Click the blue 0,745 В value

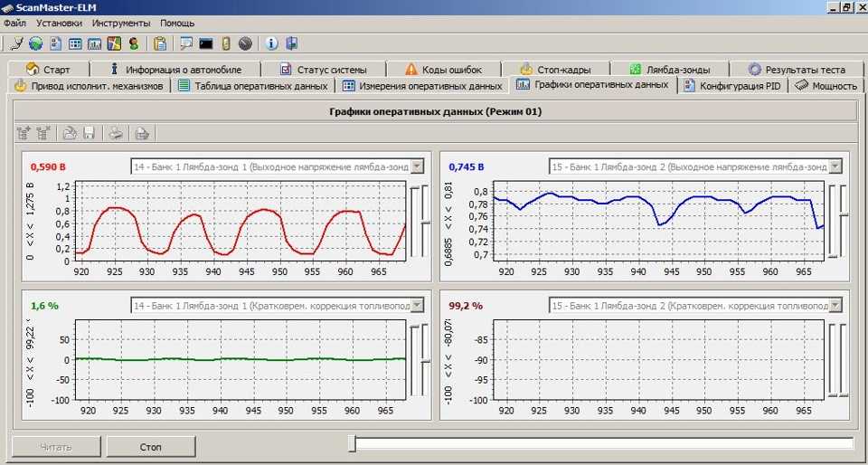click(x=467, y=166)
